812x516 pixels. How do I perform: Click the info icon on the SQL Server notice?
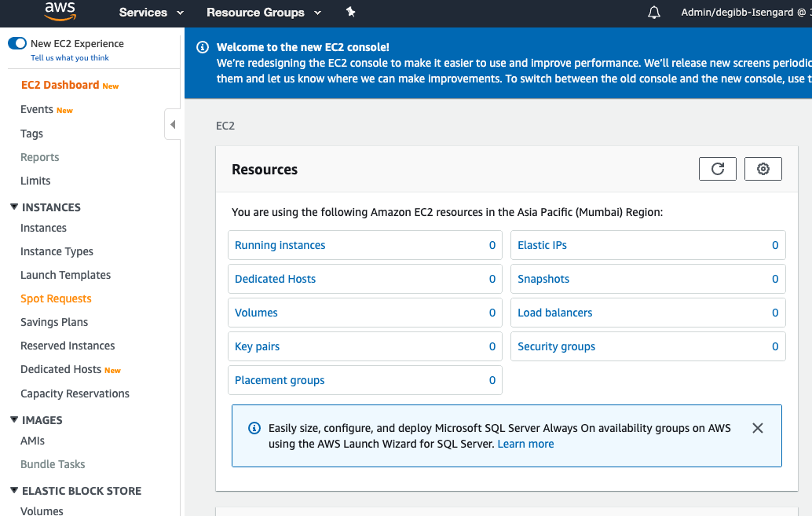254,427
